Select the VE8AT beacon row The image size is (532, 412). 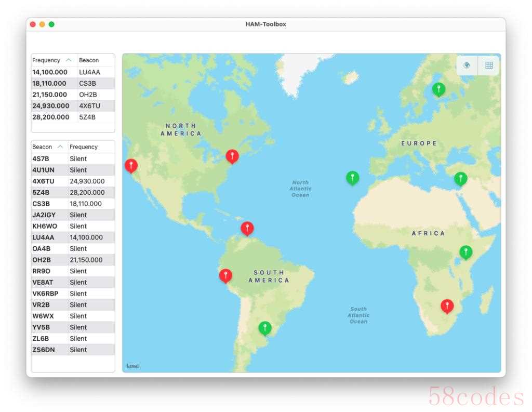pyautogui.click(x=73, y=282)
